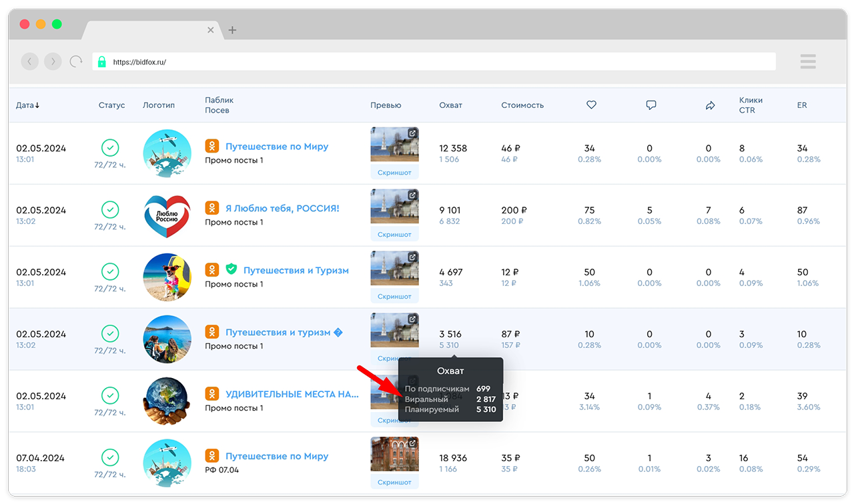Click the Виральный 2 817 tooltip line
Screen dimensions: 854x504
click(x=450, y=399)
